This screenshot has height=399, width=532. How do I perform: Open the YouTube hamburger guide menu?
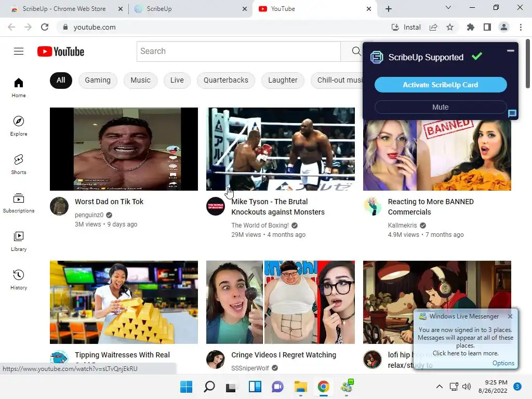pos(19,51)
